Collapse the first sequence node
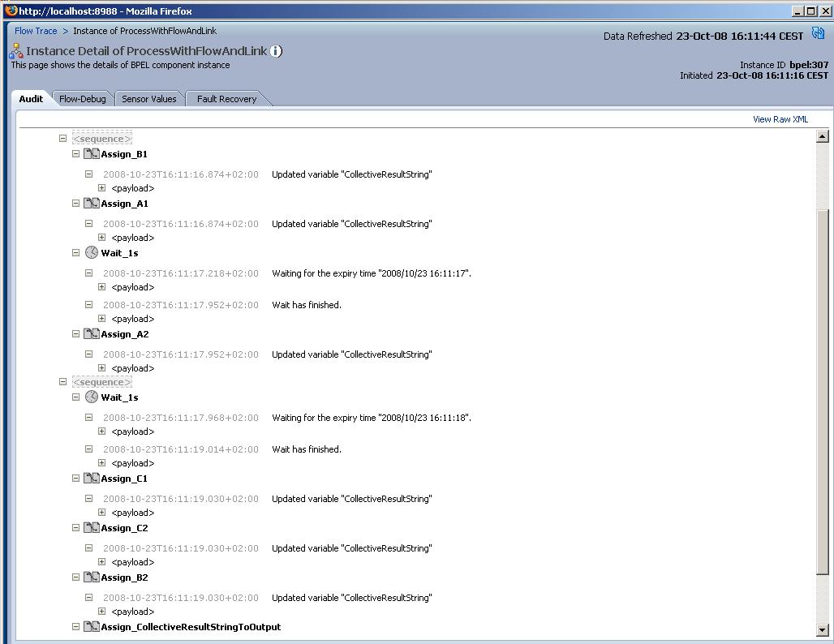The width and height of the screenshot is (834, 644). click(62, 138)
